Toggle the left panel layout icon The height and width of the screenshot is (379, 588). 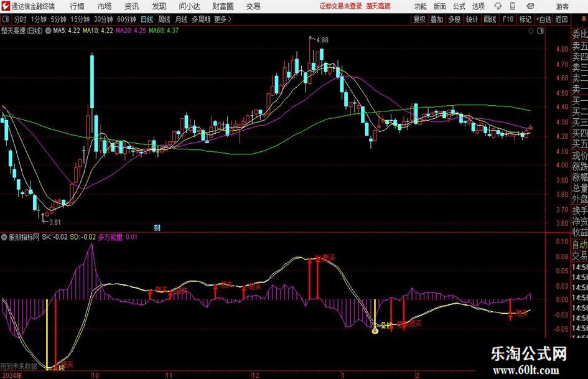coord(6,19)
